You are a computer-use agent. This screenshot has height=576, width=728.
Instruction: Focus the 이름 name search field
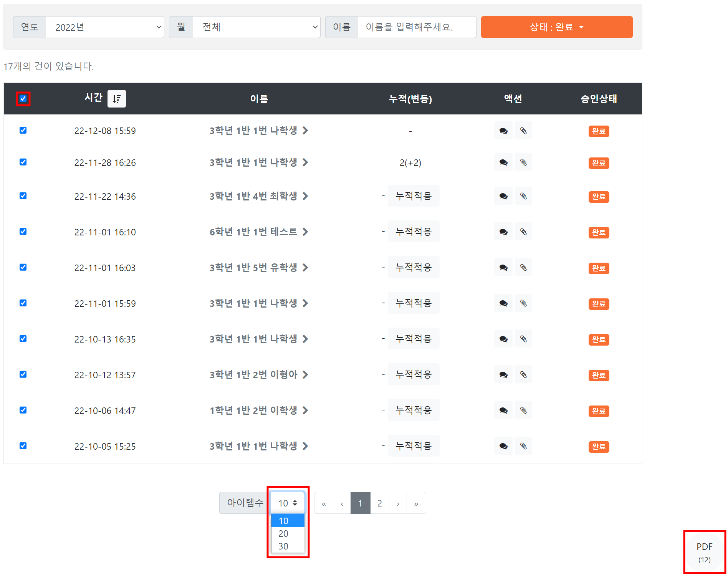[417, 27]
